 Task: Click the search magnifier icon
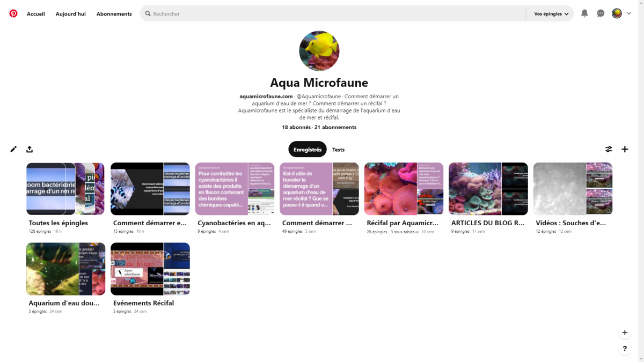click(147, 13)
